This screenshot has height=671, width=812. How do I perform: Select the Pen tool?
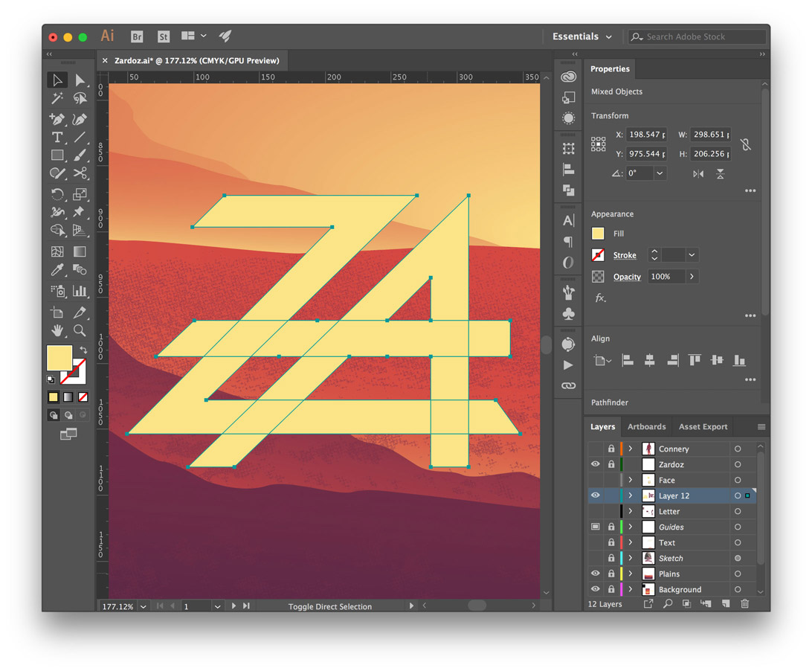[x=57, y=119]
